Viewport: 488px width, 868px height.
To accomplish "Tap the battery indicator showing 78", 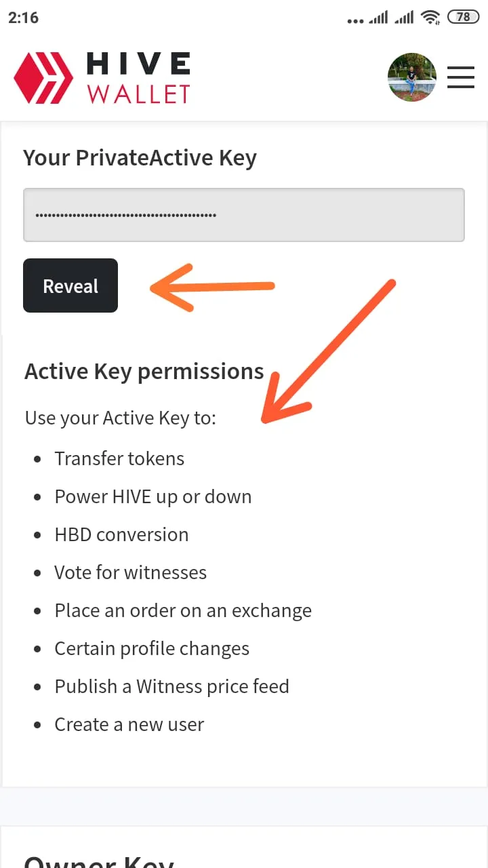I will tap(462, 17).
